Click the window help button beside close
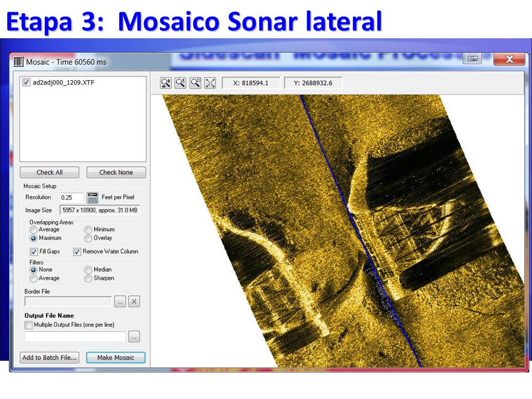This screenshot has width=532, height=399. tap(472, 58)
